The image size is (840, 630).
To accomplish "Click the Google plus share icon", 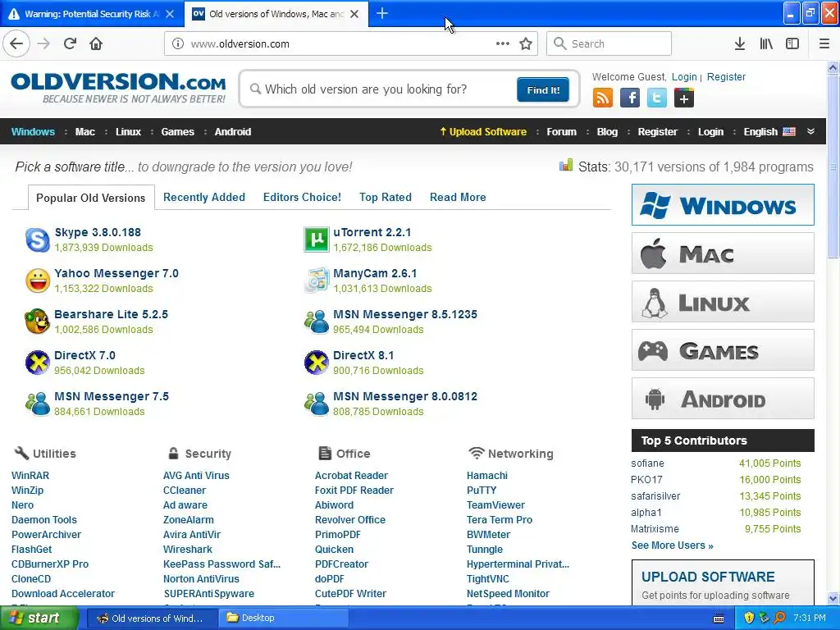I will [684, 98].
